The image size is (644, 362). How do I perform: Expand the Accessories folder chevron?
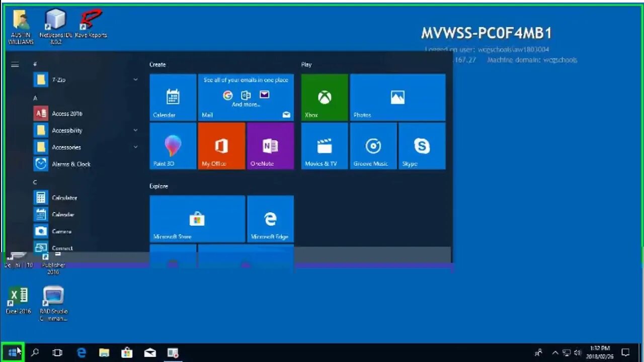[135, 147]
